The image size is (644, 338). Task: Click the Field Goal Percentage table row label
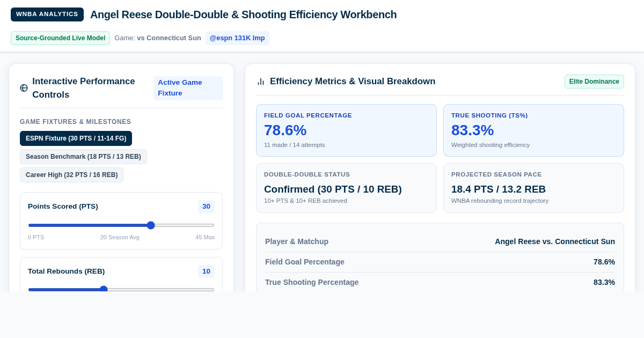tap(305, 262)
